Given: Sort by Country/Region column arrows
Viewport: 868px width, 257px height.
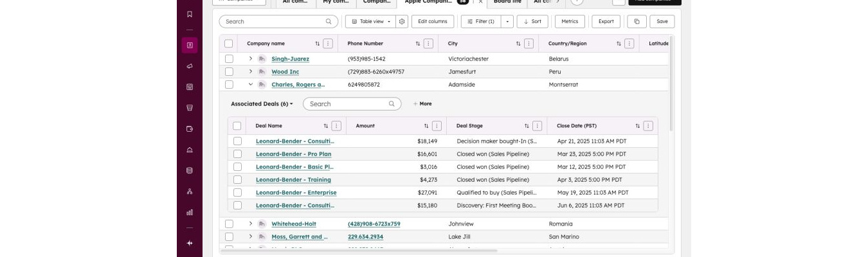Looking at the screenshot, I should click(x=619, y=44).
